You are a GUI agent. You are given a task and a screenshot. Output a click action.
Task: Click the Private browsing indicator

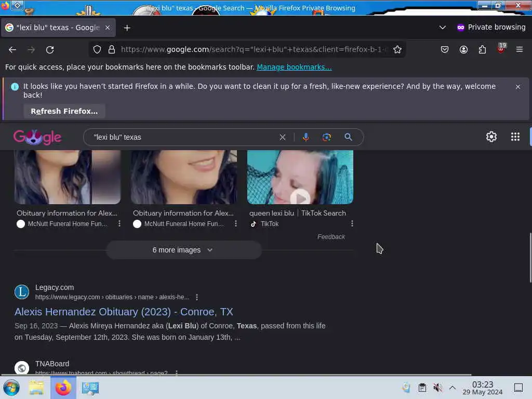point(491,28)
